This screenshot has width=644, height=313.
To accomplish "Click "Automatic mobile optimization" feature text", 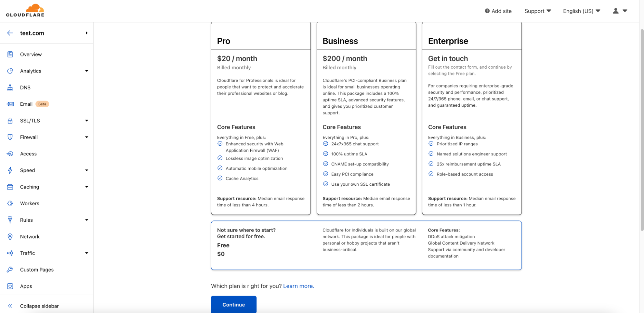I will [x=256, y=168].
